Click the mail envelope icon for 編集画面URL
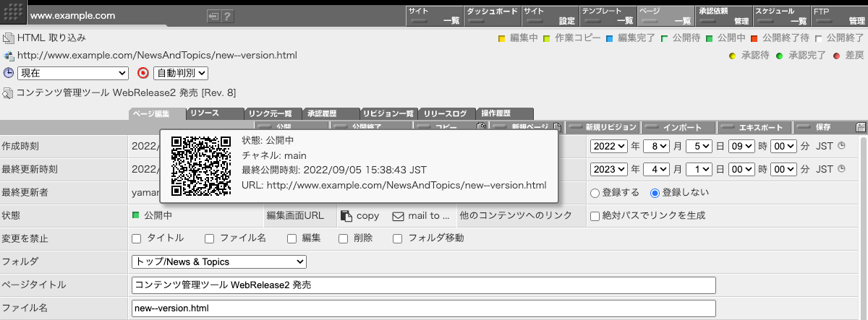868x320 pixels. (x=398, y=215)
